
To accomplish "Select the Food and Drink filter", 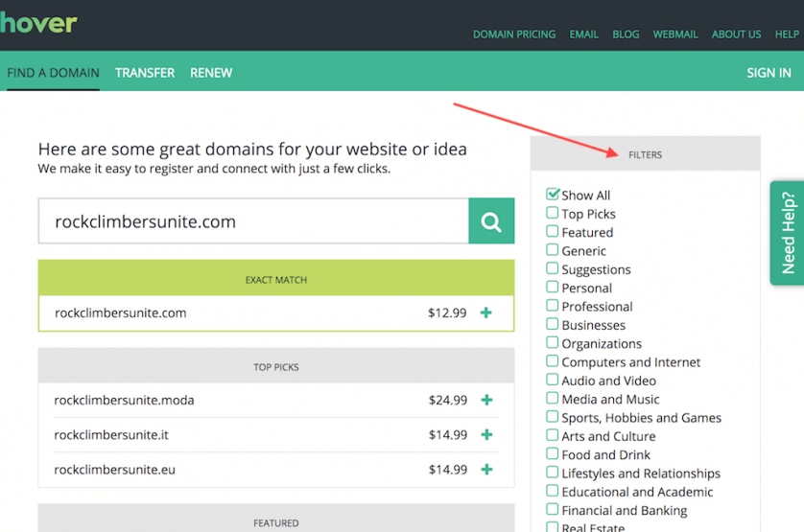I will [x=553, y=453].
